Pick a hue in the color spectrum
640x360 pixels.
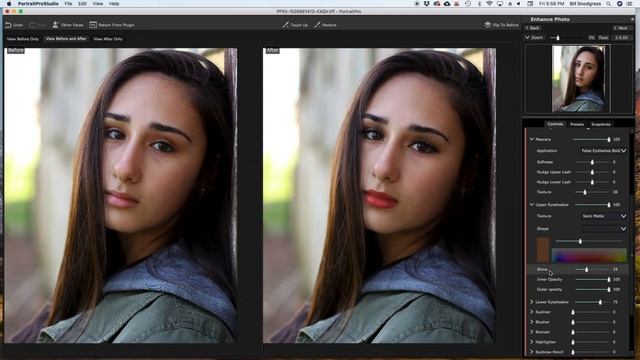(589, 256)
